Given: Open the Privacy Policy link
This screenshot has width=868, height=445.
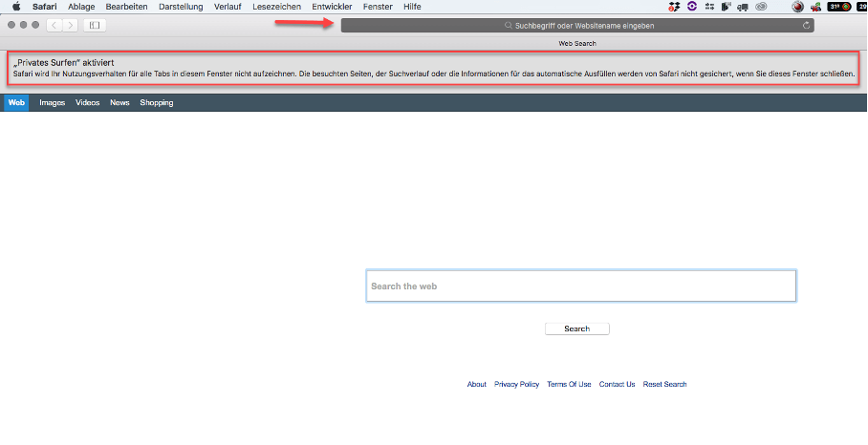Looking at the screenshot, I should pyautogui.click(x=516, y=384).
